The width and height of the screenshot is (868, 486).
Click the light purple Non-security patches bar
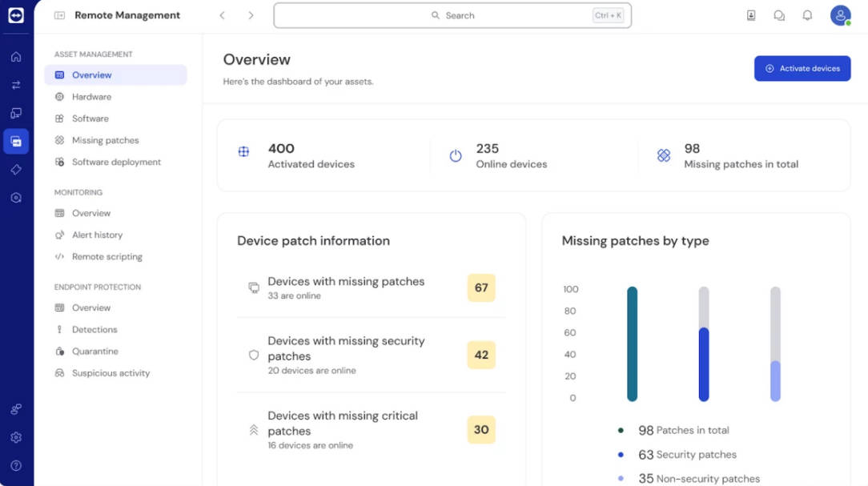point(775,381)
